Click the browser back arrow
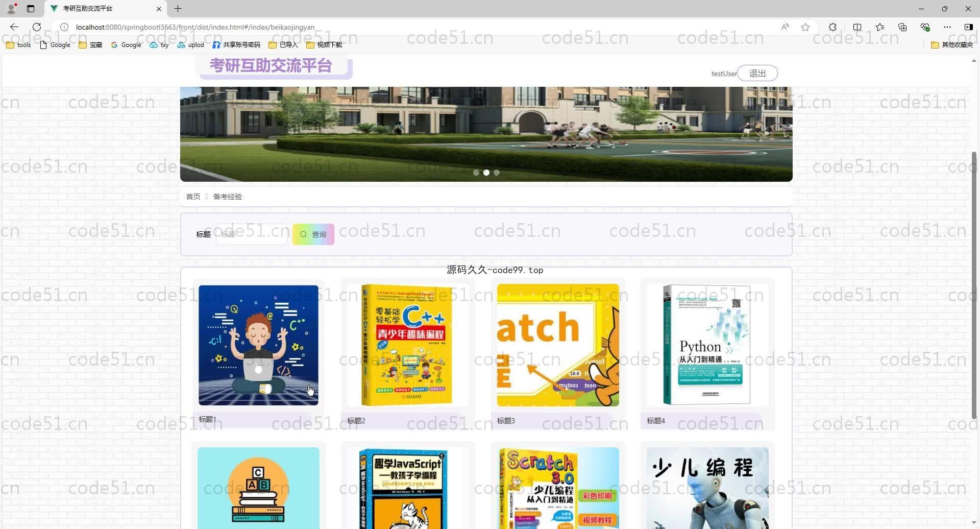The image size is (980, 529). click(14, 27)
